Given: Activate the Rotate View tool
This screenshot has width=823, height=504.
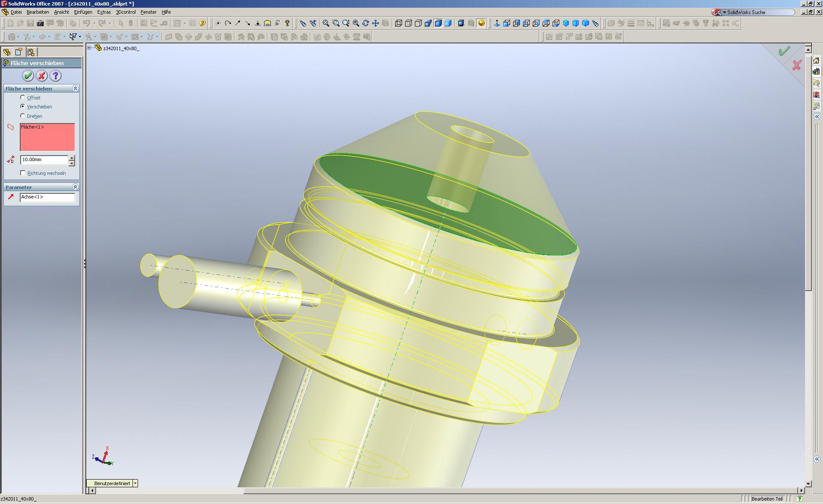Looking at the screenshot, I should point(366,23).
